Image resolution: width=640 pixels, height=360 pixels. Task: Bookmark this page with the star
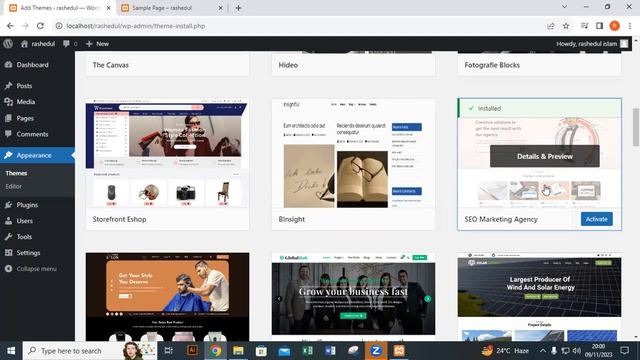pyautogui.click(x=566, y=26)
